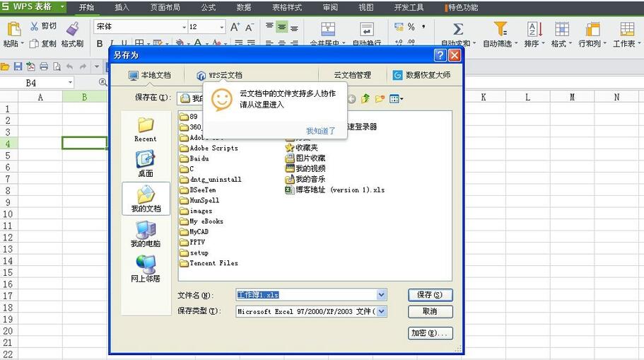Screen dimensions: 644x360
Task: Click the Cut (剪切) scissors icon
Action: [35, 26]
